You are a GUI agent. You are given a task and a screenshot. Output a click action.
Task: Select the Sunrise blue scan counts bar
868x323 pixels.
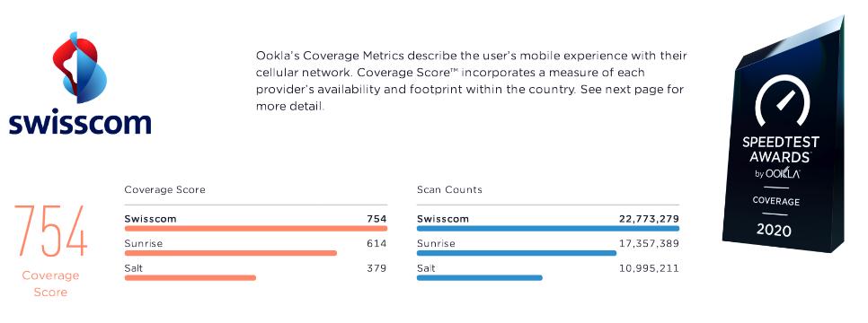pyautogui.click(x=516, y=253)
